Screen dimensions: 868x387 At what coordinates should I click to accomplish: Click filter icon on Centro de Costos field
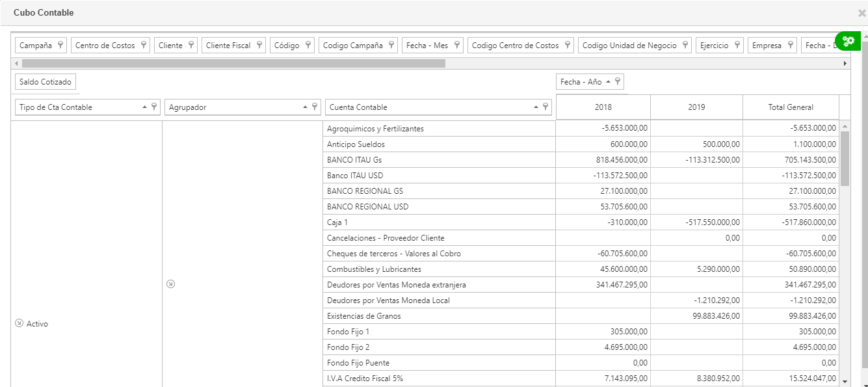click(x=144, y=46)
